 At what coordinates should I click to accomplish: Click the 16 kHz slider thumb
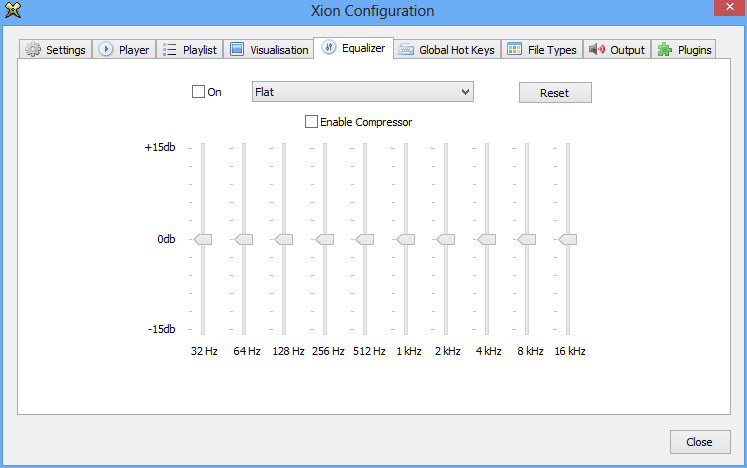tap(568, 239)
